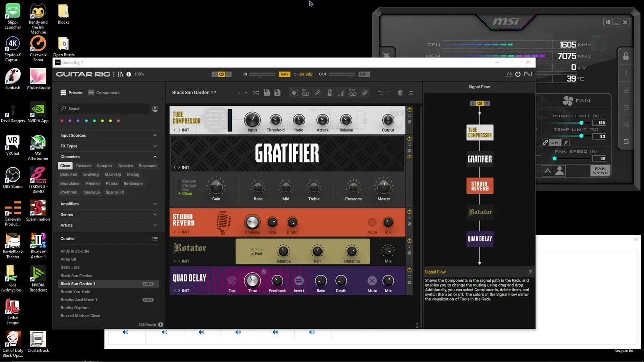Click the Invert button on Quad Delay

[x=299, y=281]
